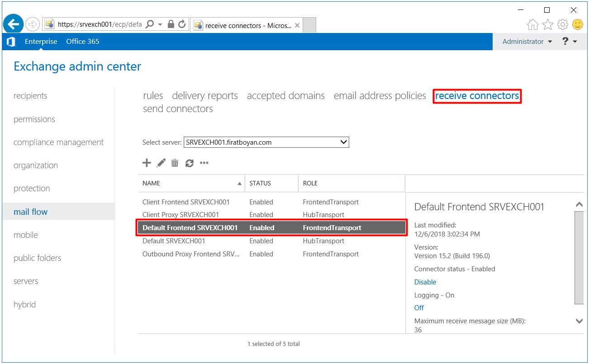Sort by the NAME column header

[191, 183]
